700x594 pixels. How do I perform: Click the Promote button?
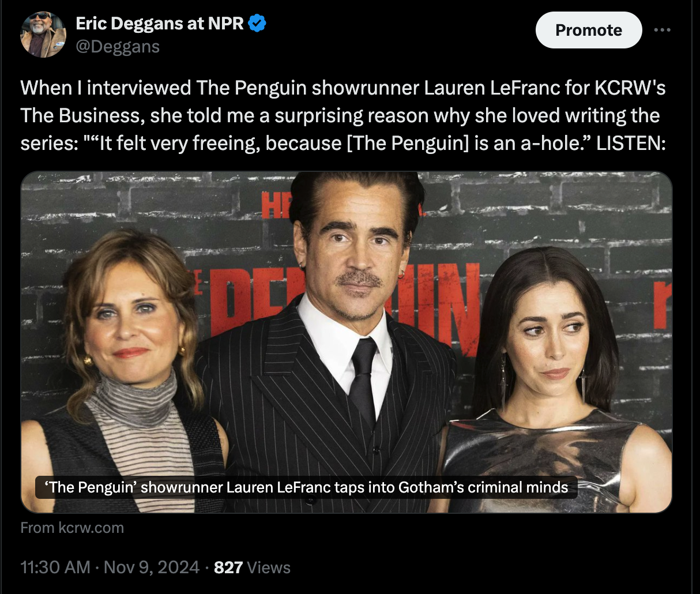(x=588, y=30)
